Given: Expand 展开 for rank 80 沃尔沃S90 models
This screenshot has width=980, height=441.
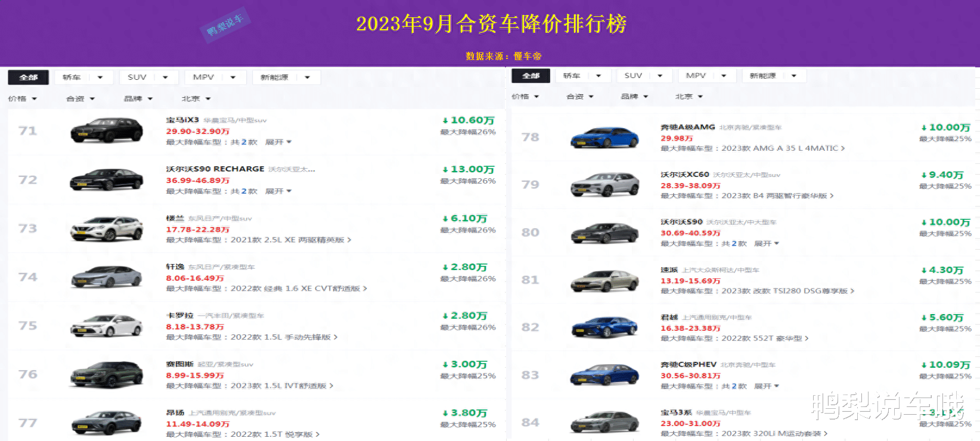Looking at the screenshot, I should coord(767,244).
